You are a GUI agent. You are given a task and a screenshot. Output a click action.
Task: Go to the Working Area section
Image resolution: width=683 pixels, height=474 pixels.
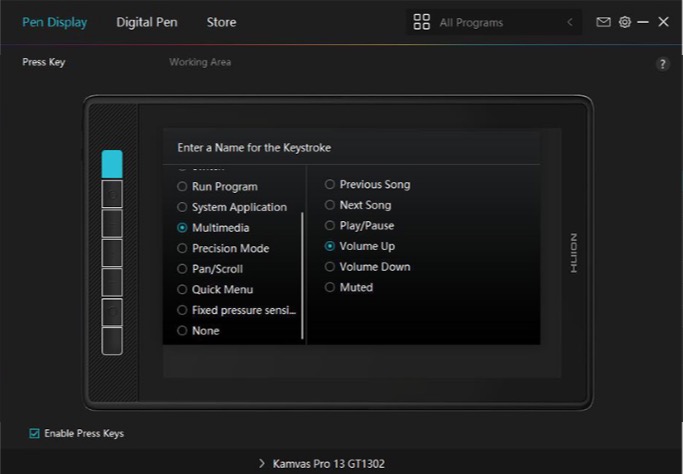[200, 62]
